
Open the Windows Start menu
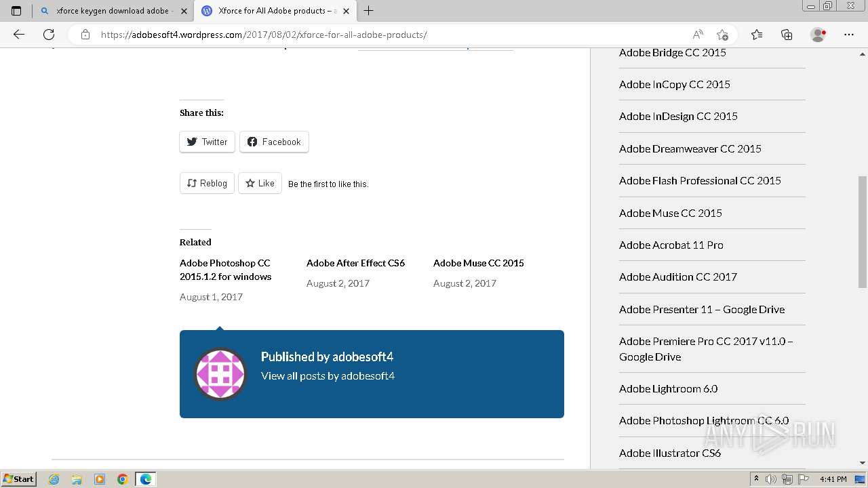coord(18,479)
